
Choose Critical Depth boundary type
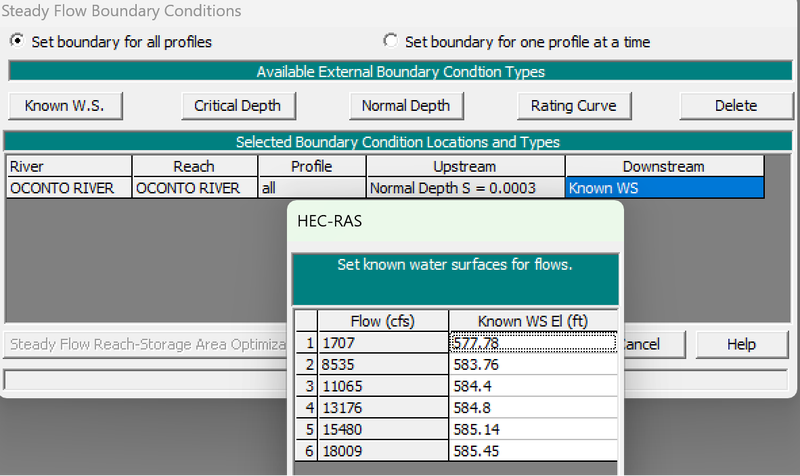pyautogui.click(x=237, y=105)
